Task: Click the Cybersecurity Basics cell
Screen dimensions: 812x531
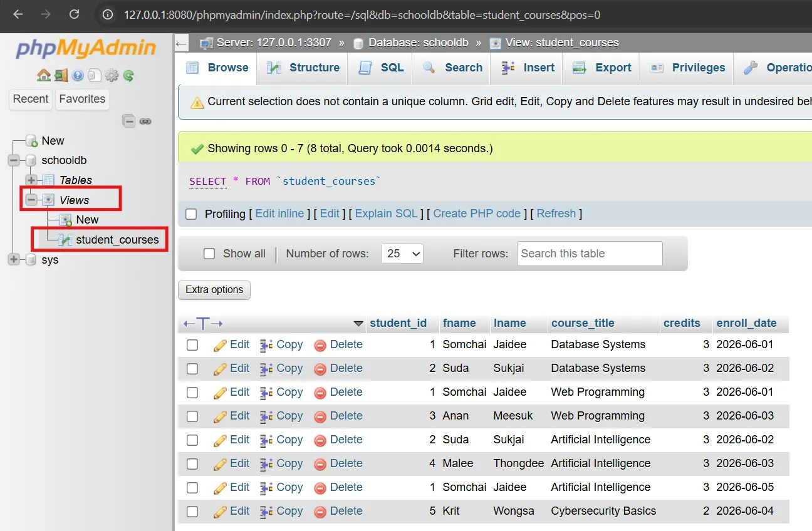Action: point(603,512)
